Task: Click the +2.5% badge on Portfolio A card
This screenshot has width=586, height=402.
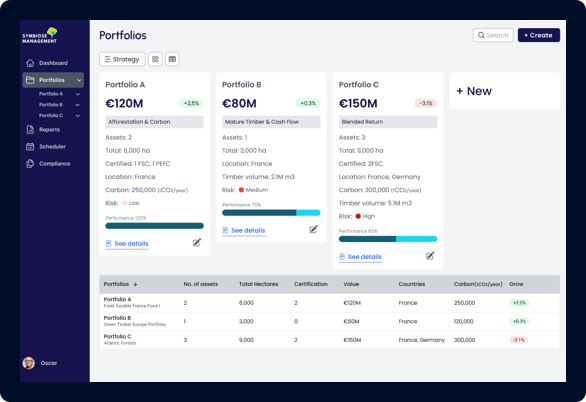Action: (x=191, y=103)
